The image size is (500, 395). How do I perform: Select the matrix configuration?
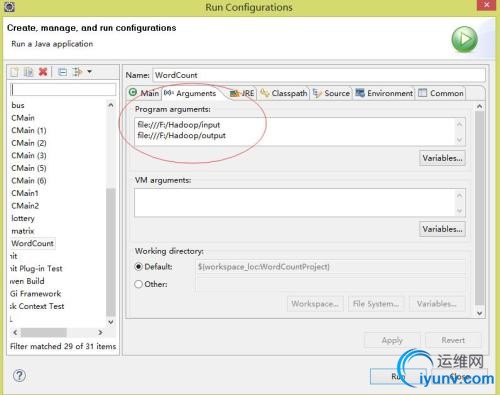click(23, 231)
